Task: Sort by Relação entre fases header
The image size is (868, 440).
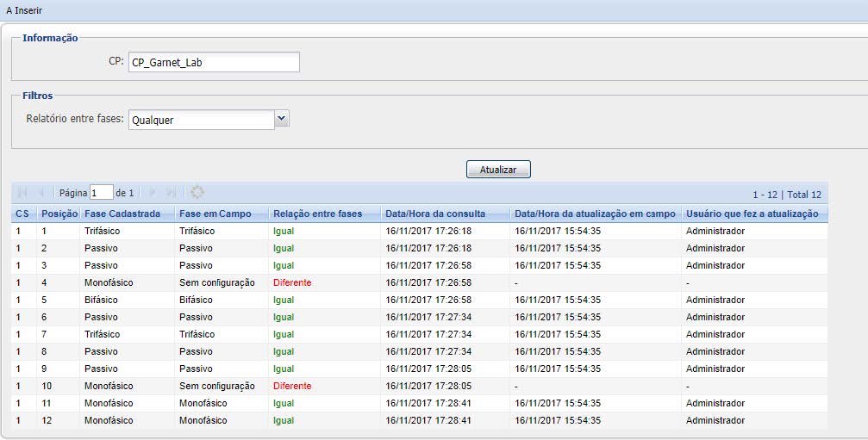Action: (x=318, y=214)
